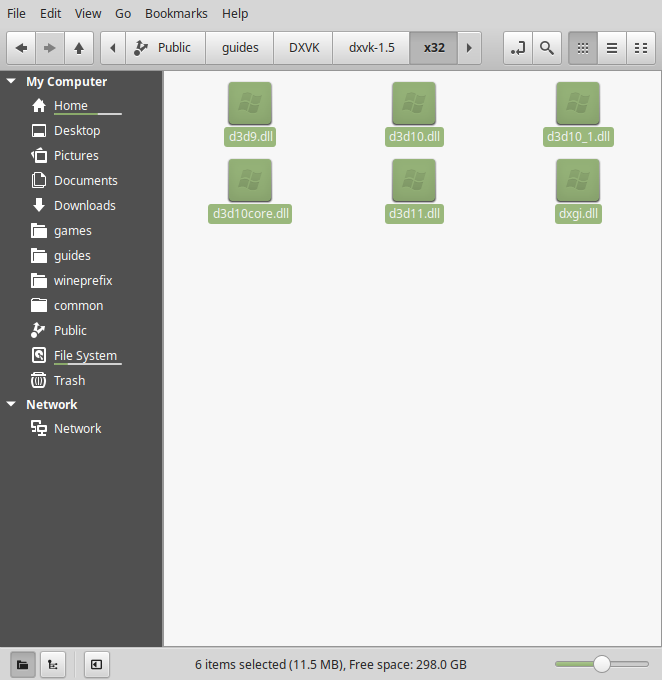This screenshot has height=680, width=662.
Task: Adjust the icon zoom slider
Action: click(602, 664)
